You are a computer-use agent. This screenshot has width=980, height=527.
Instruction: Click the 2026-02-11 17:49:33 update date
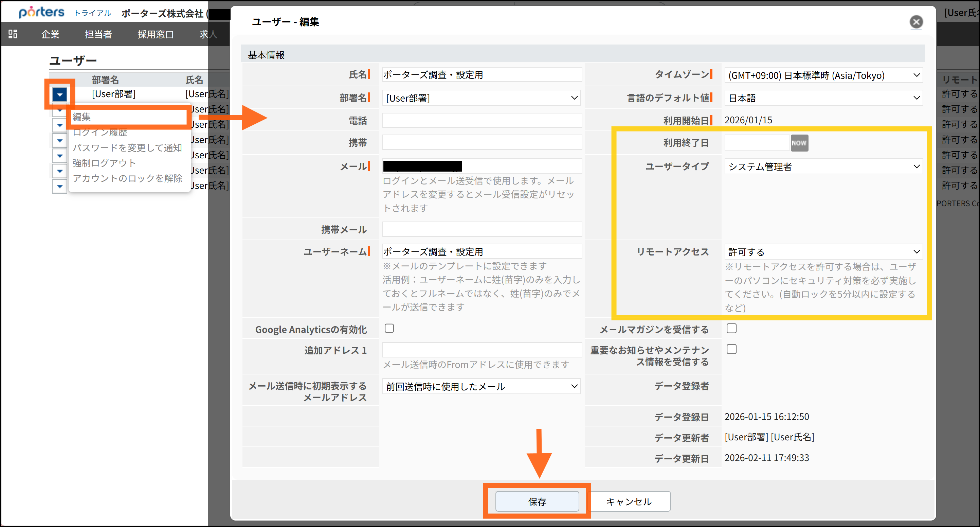click(x=766, y=457)
